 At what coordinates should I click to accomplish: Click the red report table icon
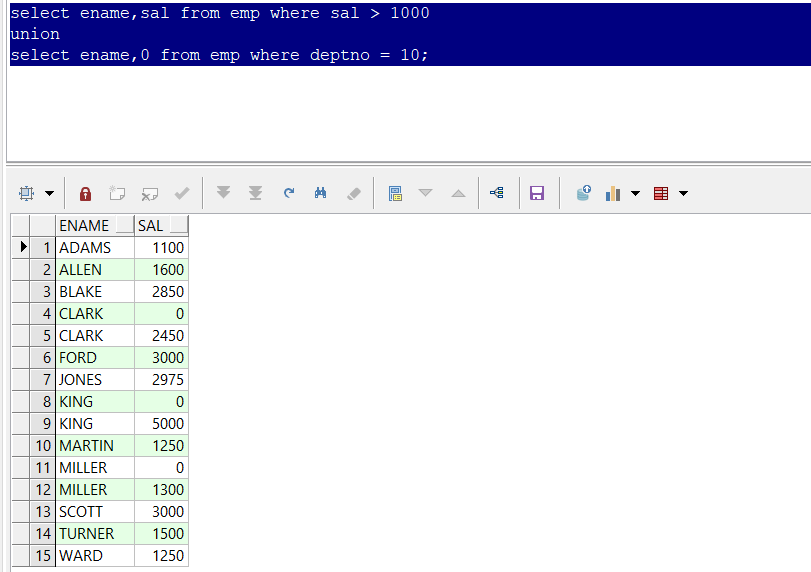(x=661, y=193)
